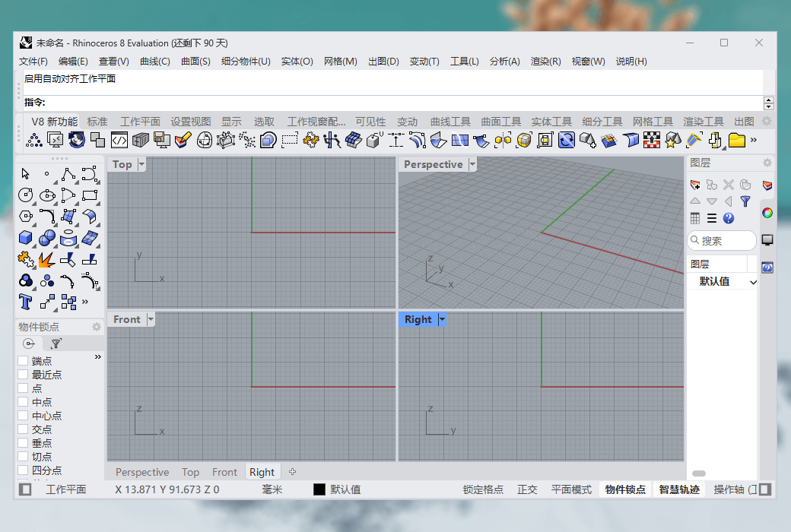Click the 搜索 layer search field
Viewport: 791px width, 532px height.
click(722, 240)
